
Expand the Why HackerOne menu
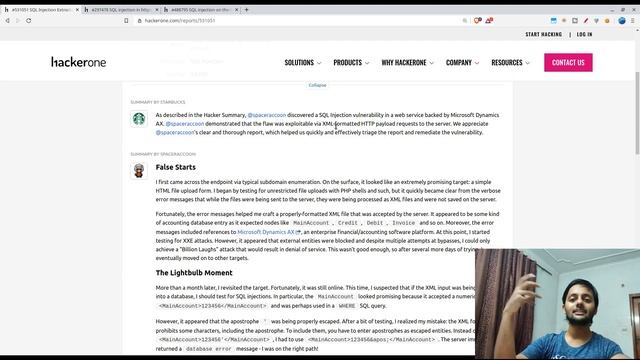coord(407,62)
